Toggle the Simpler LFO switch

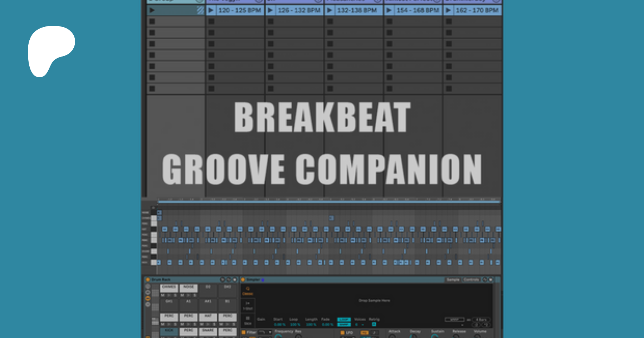coord(342,333)
